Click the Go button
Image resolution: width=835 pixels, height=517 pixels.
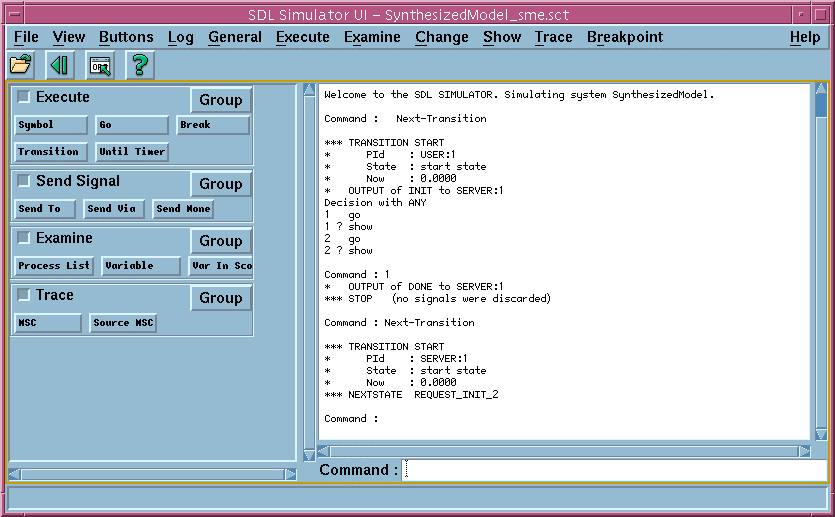(132, 125)
